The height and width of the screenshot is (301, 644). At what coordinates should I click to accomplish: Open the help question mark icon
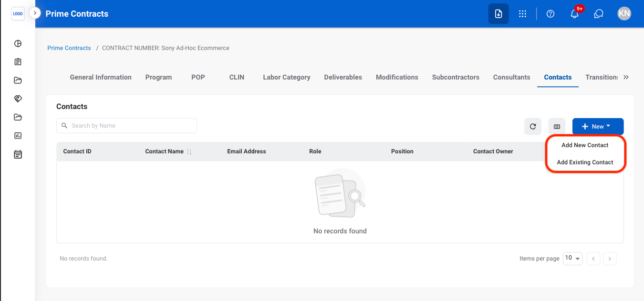pyautogui.click(x=551, y=14)
